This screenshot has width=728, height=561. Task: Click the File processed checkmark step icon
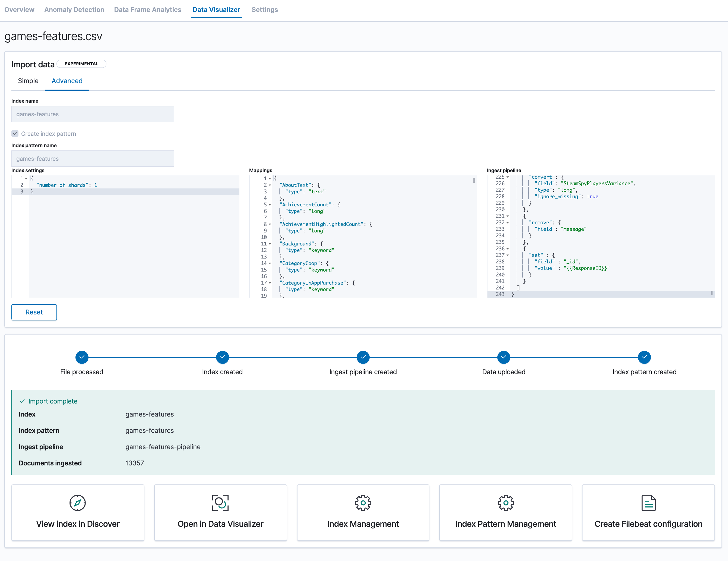82,357
